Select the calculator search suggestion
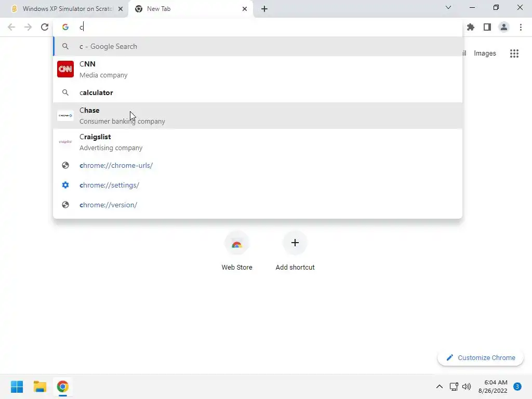Viewport: 532px width, 399px height. pyautogui.click(x=258, y=92)
